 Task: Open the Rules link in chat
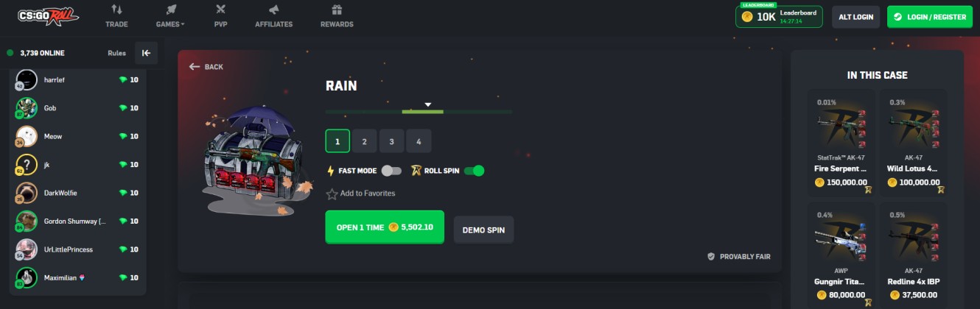pos(116,53)
